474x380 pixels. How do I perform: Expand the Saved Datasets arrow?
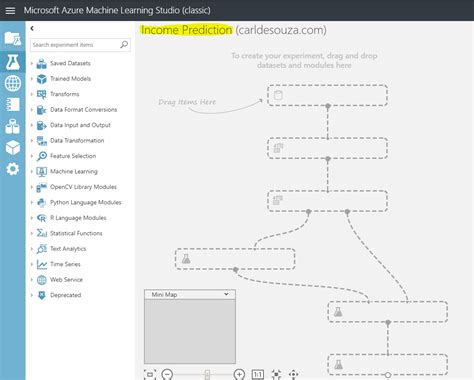click(32, 63)
